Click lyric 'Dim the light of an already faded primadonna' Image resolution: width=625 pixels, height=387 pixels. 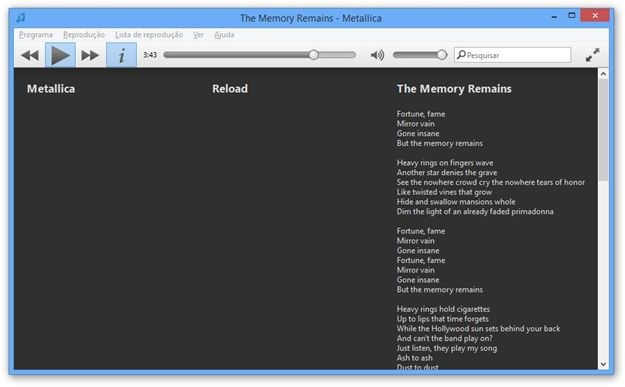coord(475,211)
